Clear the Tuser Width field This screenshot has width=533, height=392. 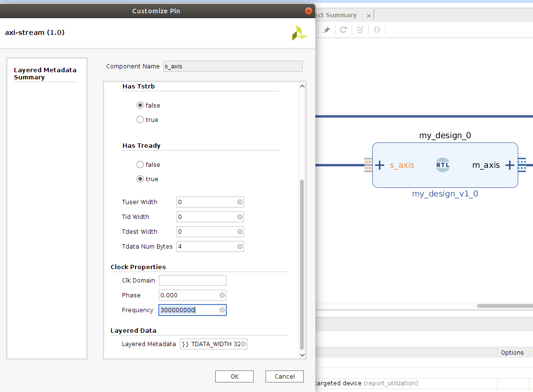coord(240,202)
